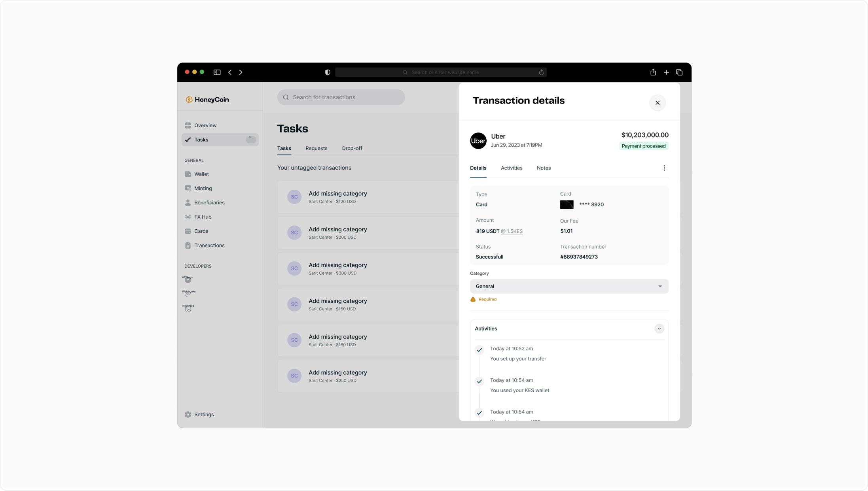Click the 1.5KES exchange rate link
This screenshot has height=491, width=868.
(x=512, y=231)
